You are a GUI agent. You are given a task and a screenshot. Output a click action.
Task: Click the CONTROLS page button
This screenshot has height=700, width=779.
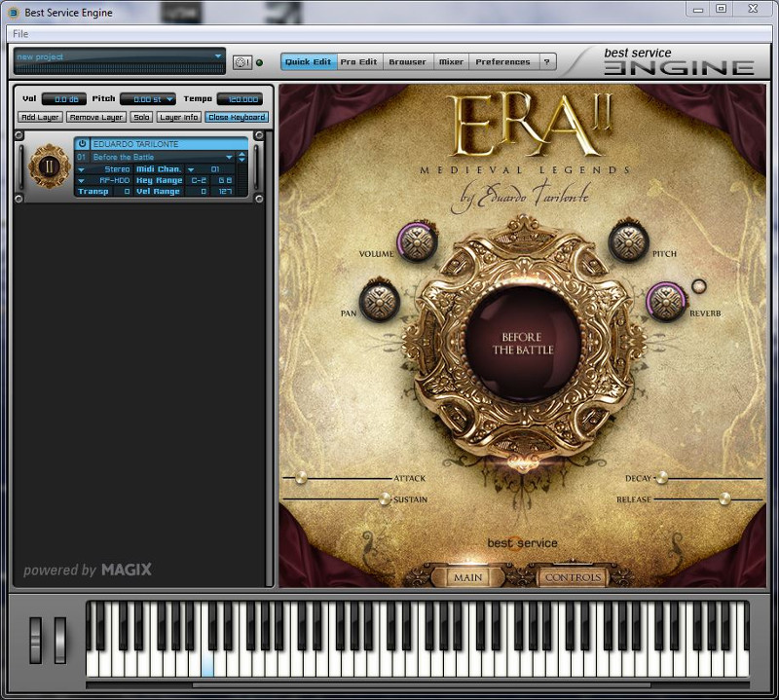pos(573,577)
